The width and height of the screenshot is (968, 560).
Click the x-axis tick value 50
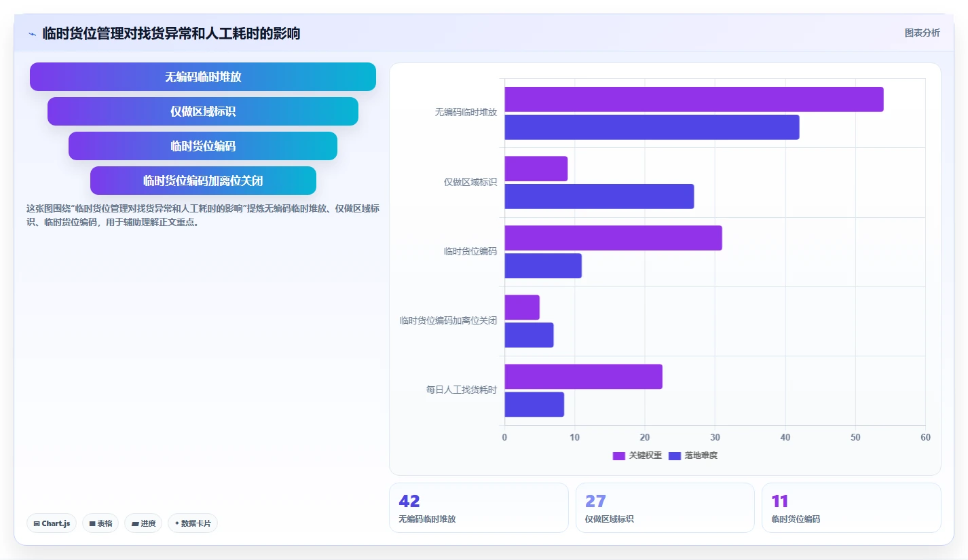coord(855,437)
